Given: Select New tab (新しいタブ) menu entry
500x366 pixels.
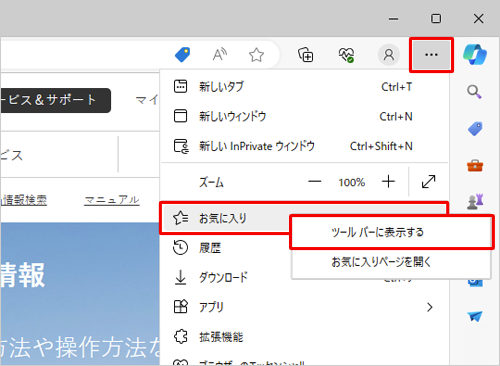Looking at the screenshot, I should click(304, 87).
